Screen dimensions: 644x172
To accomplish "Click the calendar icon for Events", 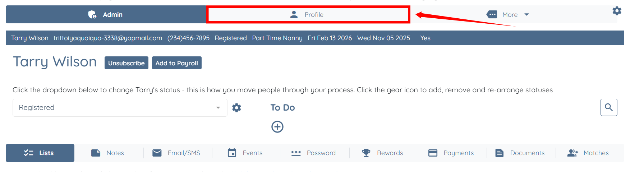I will pos(232,153).
